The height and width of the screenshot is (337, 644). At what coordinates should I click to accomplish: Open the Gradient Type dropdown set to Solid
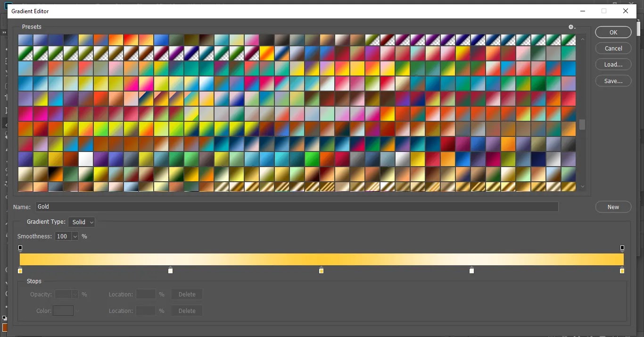pyautogui.click(x=82, y=222)
